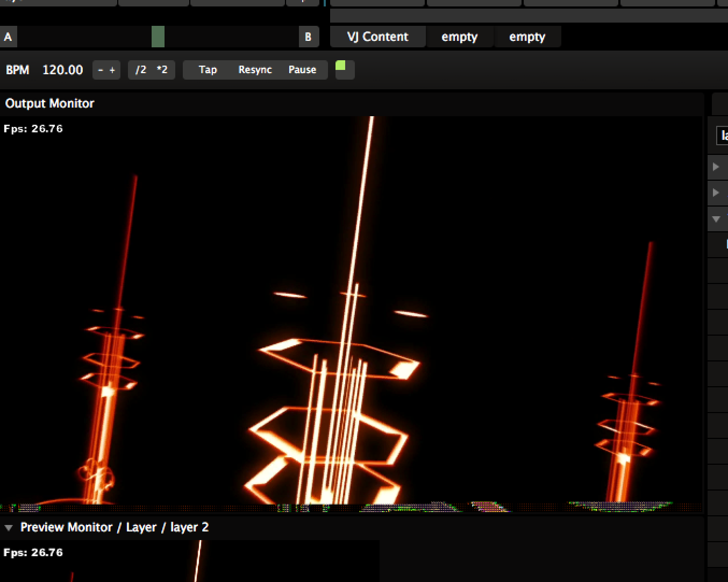The image size is (728, 582).
Task: Increase BPM with the plus button
Action: (x=112, y=70)
